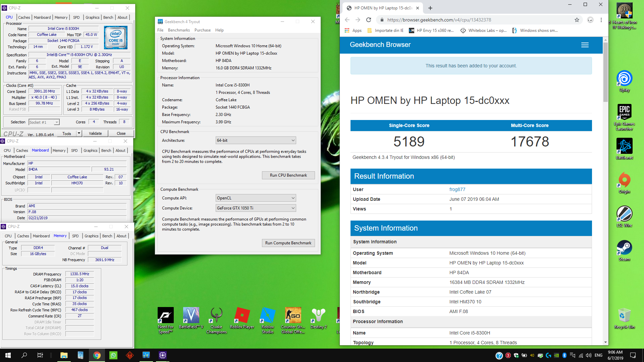Select the Roblox Player desktop icon

242,318
